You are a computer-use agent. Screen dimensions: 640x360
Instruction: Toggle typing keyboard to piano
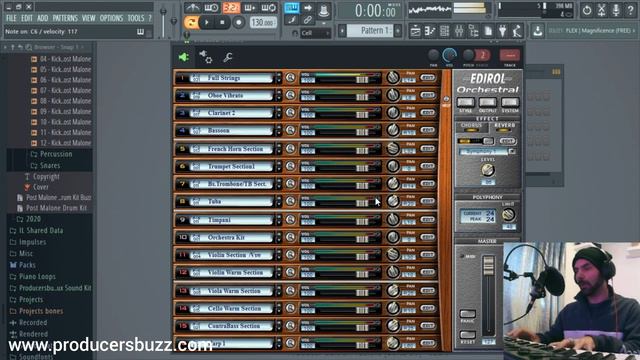pyautogui.click(x=292, y=8)
